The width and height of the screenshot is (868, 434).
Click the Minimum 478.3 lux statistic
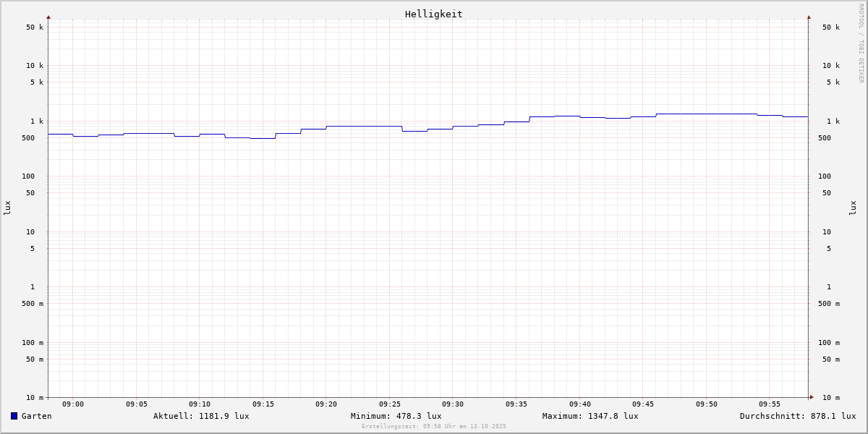396,416
